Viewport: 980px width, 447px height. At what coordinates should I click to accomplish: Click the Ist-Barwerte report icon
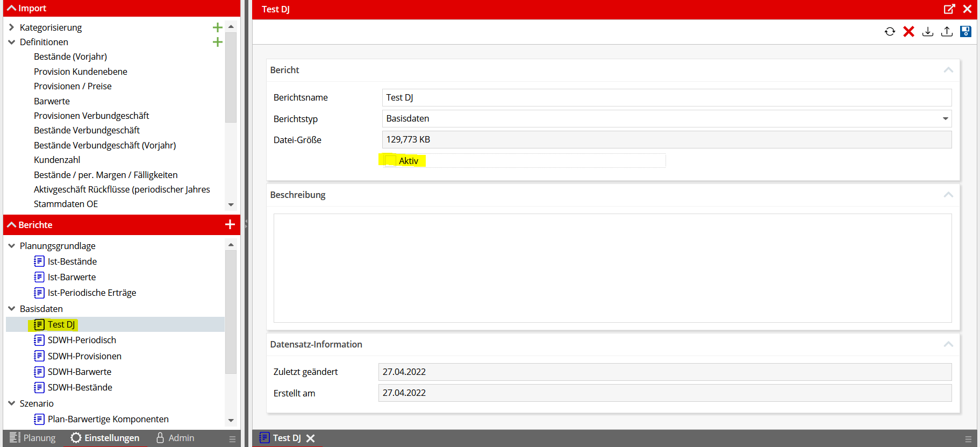pos(39,277)
